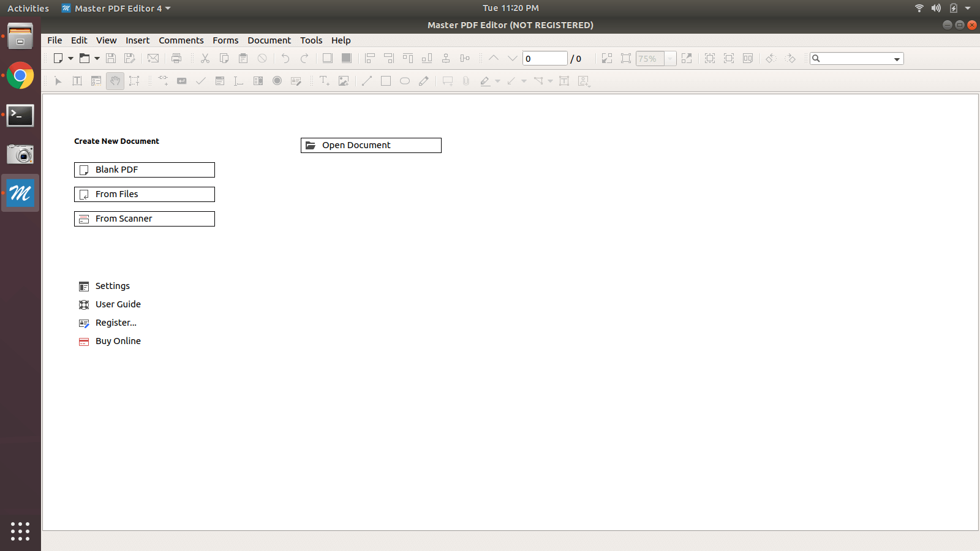The width and height of the screenshot is (980, 551).
Task: Open the Edit menu
Action: click(79, 40)
